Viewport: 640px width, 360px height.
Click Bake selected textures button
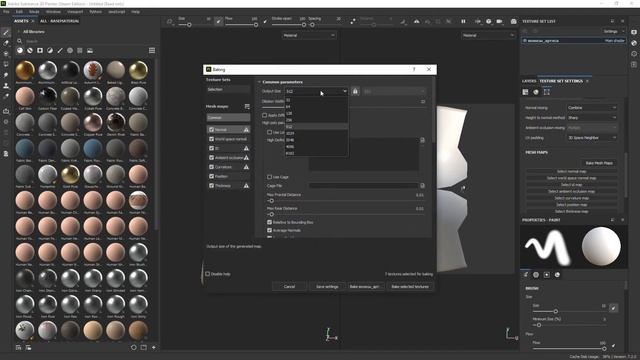click(410, 287)
